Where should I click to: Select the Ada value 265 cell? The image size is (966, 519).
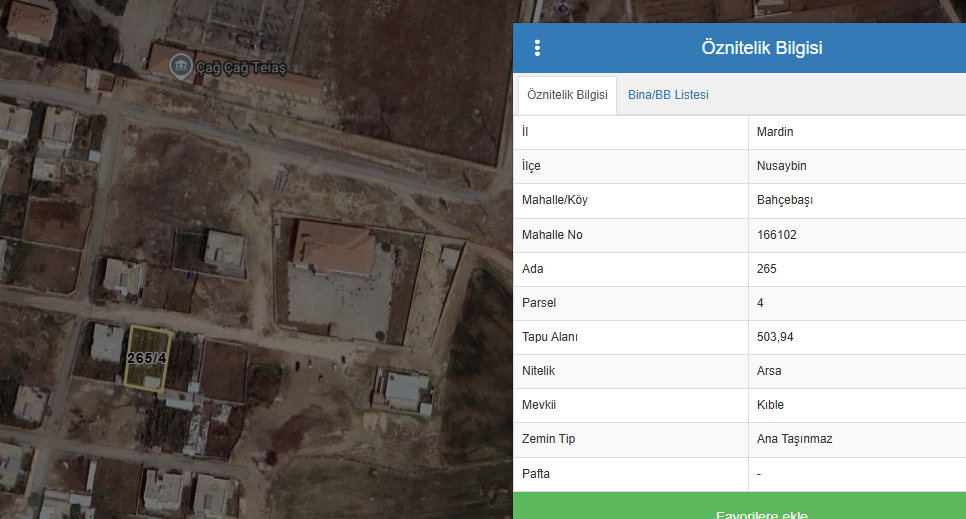pyautogui.click(x=767, y=269)
